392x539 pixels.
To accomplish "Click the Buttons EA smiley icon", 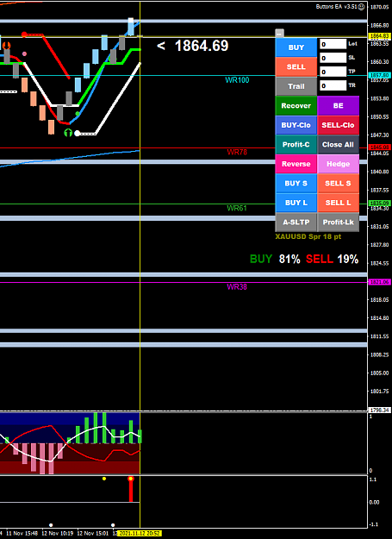I will point(361,7).
